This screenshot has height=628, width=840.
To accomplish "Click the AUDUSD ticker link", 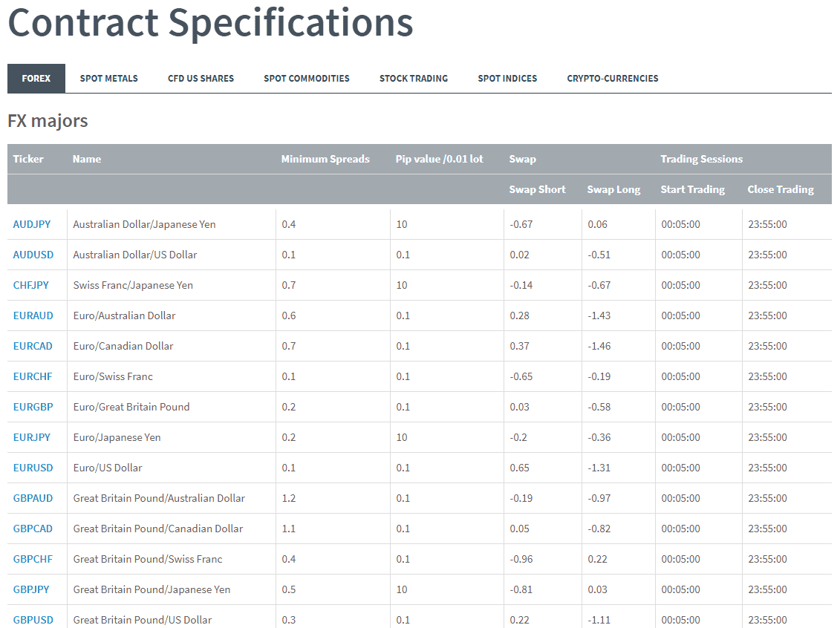I will pyautogui.click(x=33, y=255).
